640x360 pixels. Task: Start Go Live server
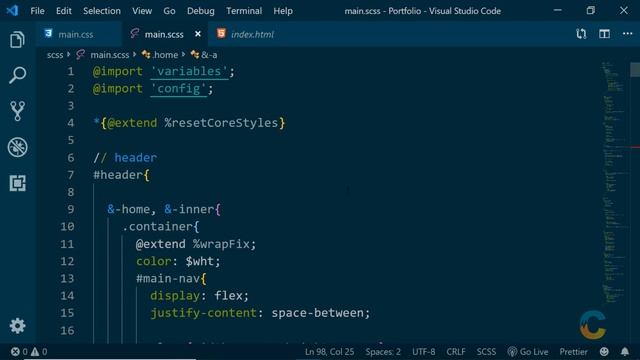pyautogui.click(x=528, y=351)
